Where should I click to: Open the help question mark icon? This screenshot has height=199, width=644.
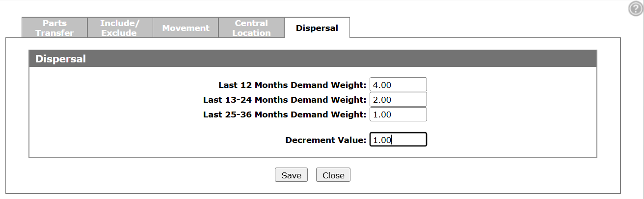tap(636, 8)
